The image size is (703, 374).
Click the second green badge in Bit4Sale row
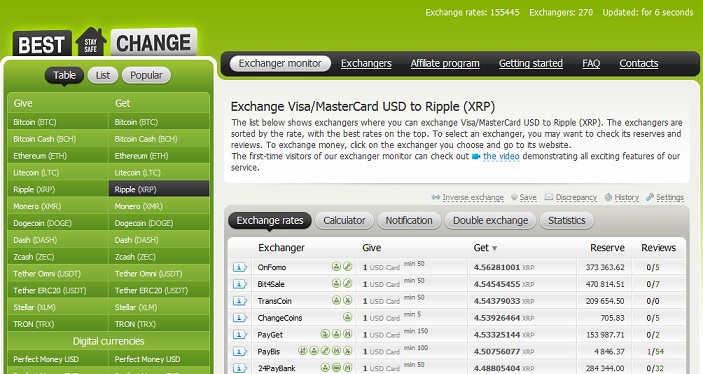347,283
